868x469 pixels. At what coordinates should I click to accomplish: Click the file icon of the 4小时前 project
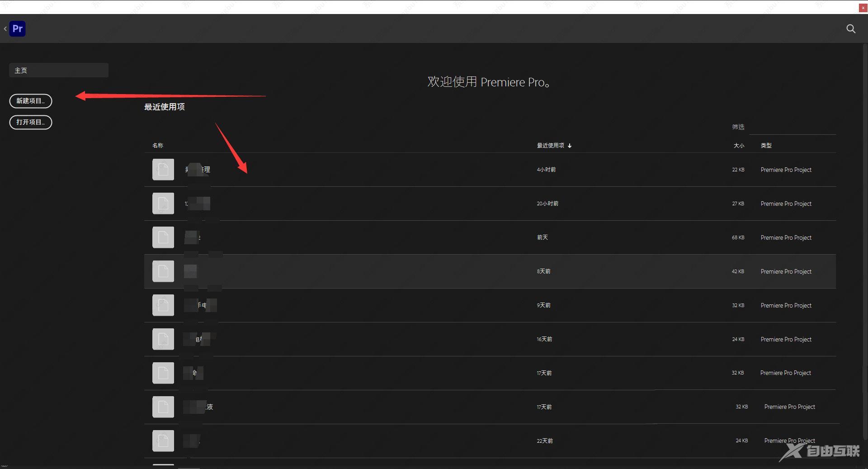(163, 170)
